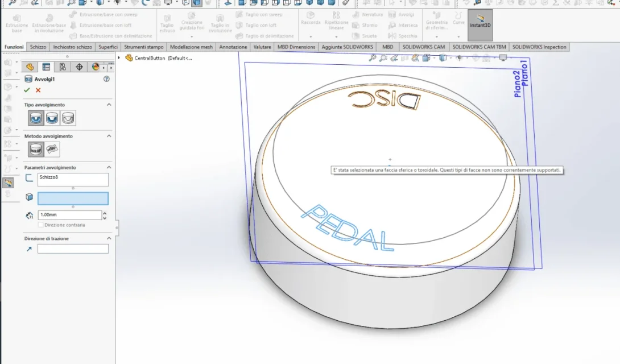Select the second wrap type (deboss) icon

(52, 118)
